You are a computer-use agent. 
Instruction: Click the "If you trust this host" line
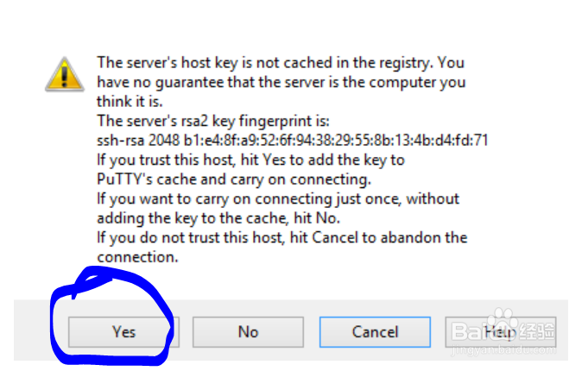250,160
